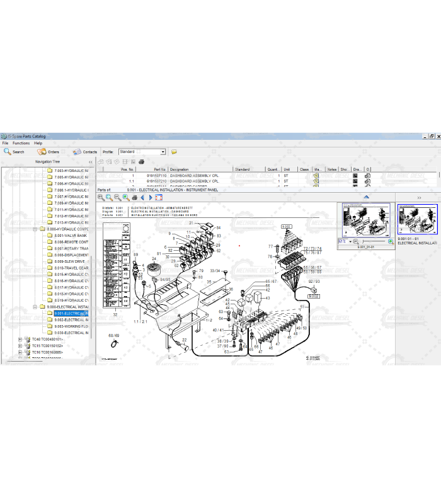This screenshot has width=441, height=504.
Task: Click the yellow folder icon beside Profile
Action: point(174,152)
